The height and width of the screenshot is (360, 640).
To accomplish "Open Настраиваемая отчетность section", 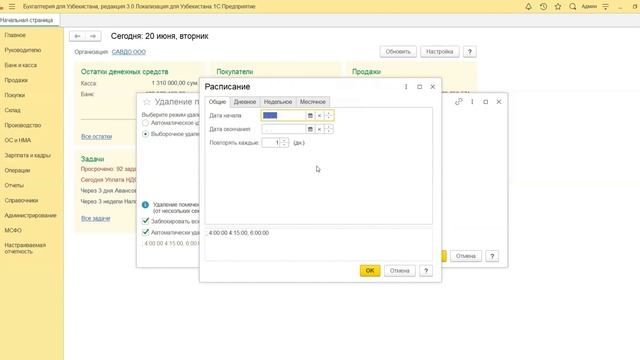I will coord(25,249).
